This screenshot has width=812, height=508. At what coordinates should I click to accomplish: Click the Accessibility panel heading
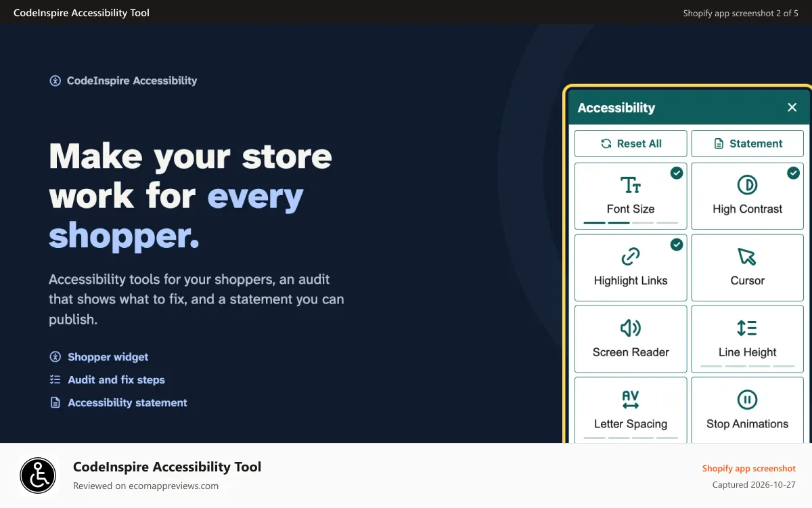[616, 107]
